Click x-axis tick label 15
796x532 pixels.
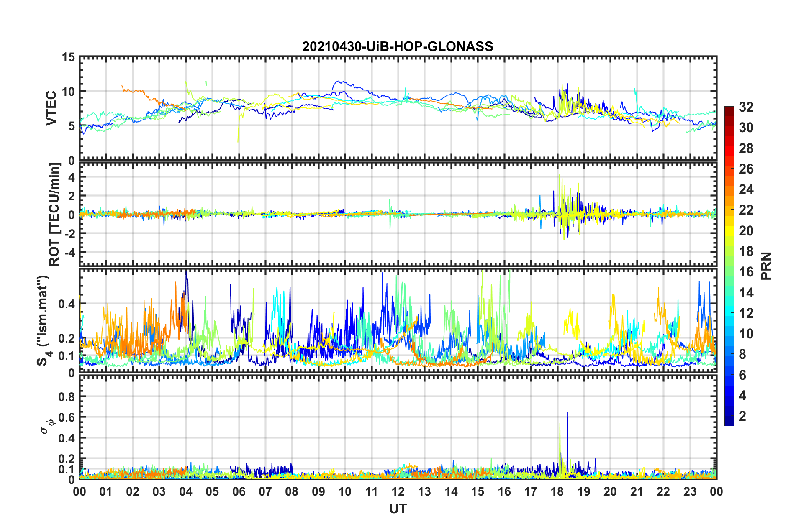478,491
